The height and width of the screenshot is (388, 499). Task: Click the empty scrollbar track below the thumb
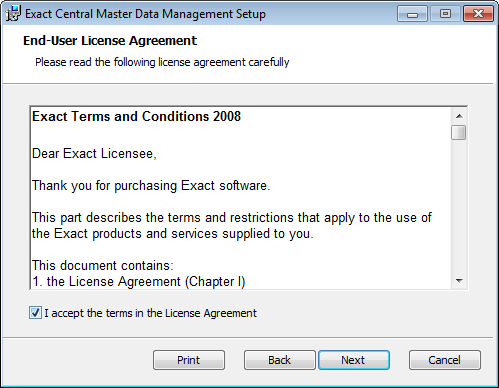[x=459, y=207]
